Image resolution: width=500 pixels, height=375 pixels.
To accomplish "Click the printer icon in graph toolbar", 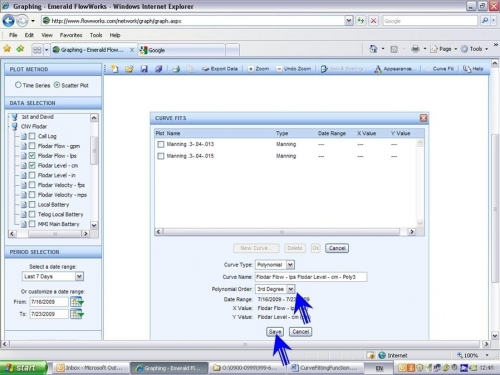I will [176, 69].
